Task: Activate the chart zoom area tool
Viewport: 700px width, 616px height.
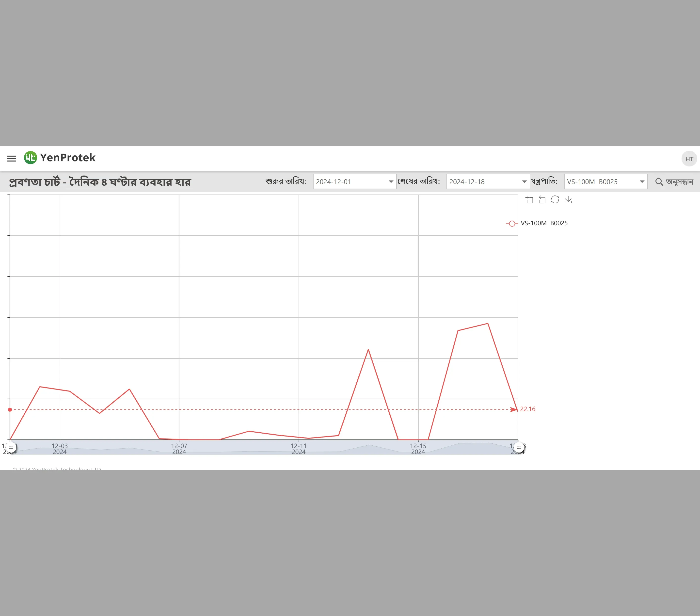Action: tap(529, 200)
